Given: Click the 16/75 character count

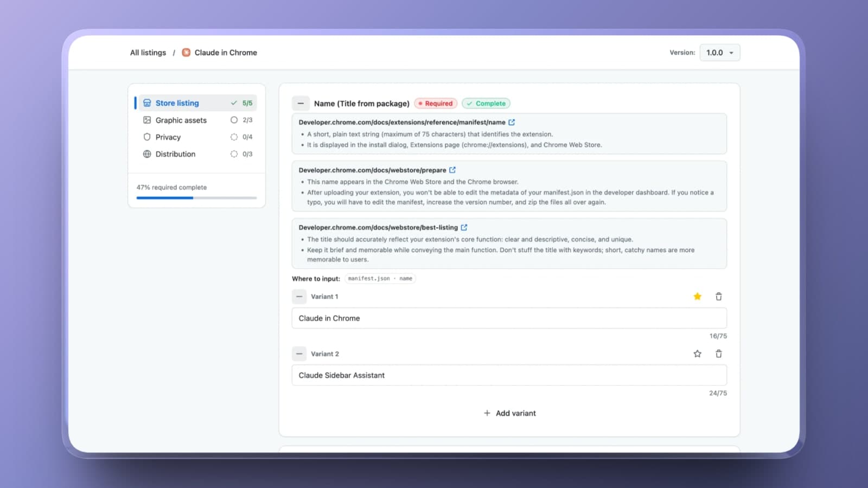Looking at the screenshot, I should point(718,336).
